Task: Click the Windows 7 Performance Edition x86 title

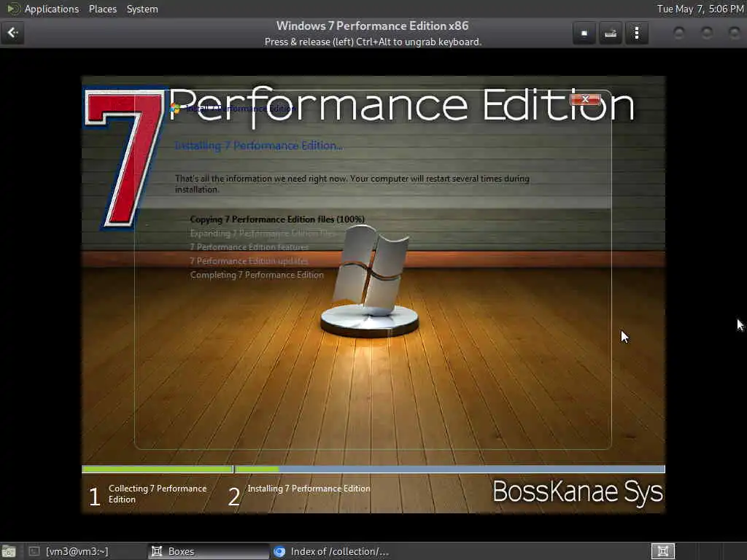Action: tap(373, 26)
